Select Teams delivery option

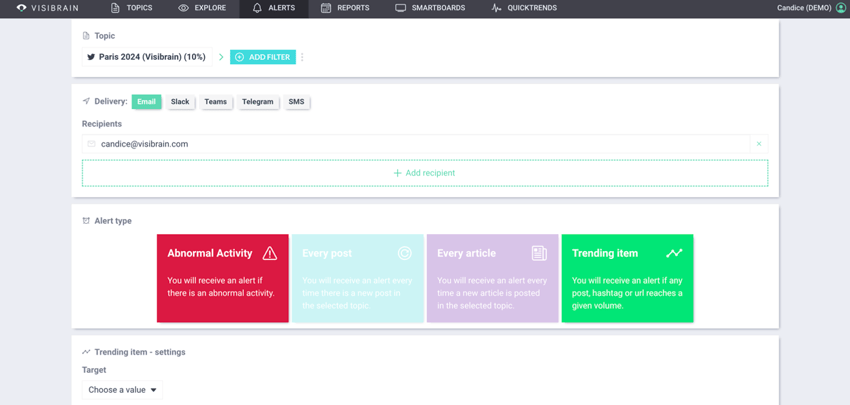[x=216, y=101]
